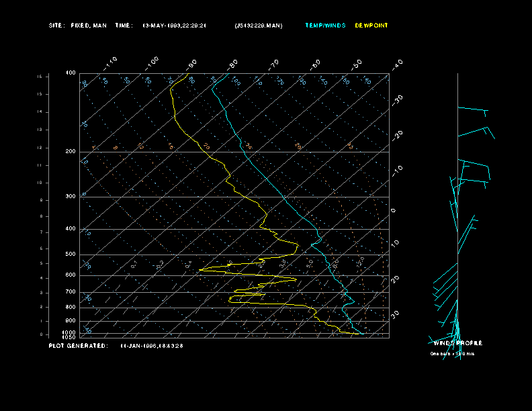Screen dimensions: 532x411
Task: Click the 11 km mark on height axis
Action: (x=40, y=165)
